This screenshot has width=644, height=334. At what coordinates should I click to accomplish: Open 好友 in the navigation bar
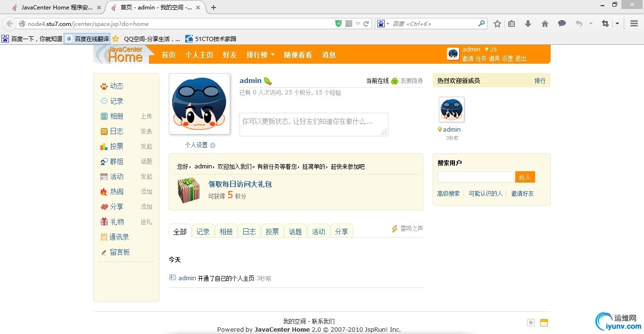[x=230, y=55]
